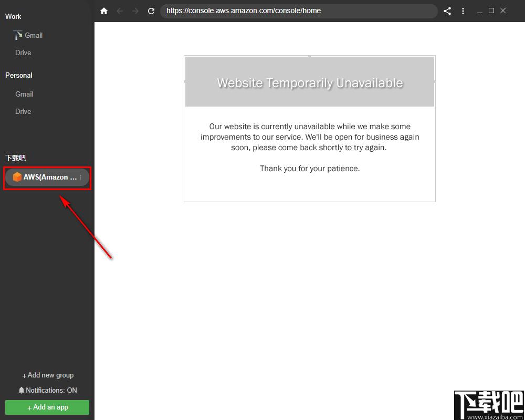Open Drive under Work group
525x420 pixels.
pyautogui.click(x=23, y=52)
